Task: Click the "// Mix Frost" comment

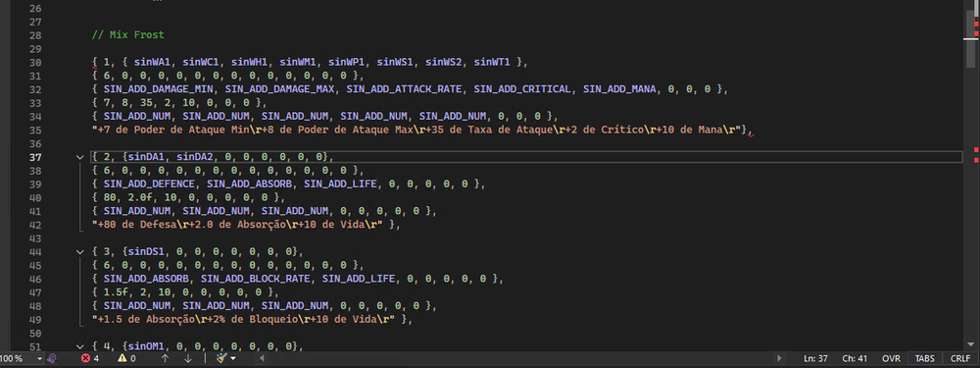Action: [x=128, y=35]
